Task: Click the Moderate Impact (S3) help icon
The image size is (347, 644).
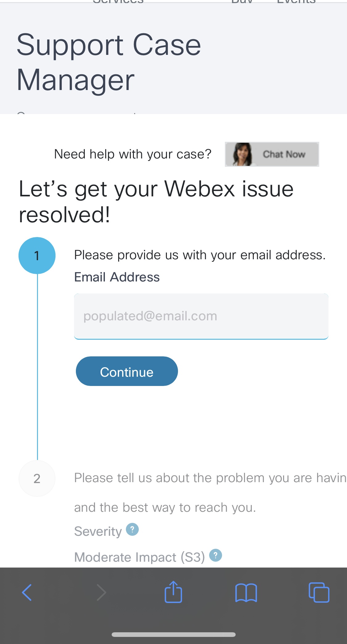Action: (x=216, y=556)
